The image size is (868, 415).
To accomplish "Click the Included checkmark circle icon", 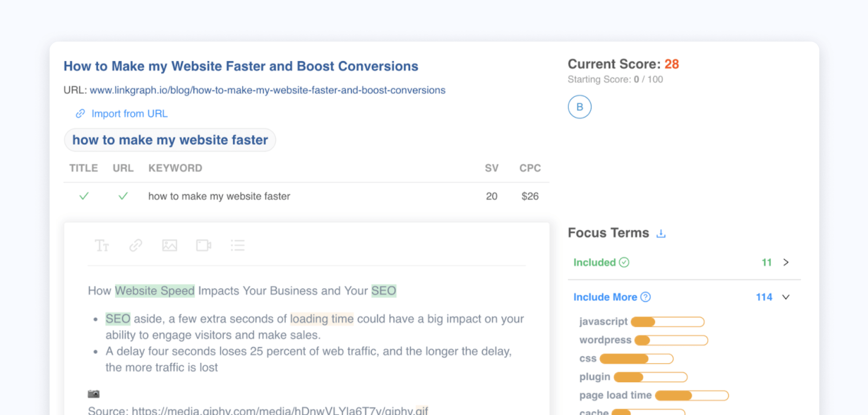I will 624,262.
